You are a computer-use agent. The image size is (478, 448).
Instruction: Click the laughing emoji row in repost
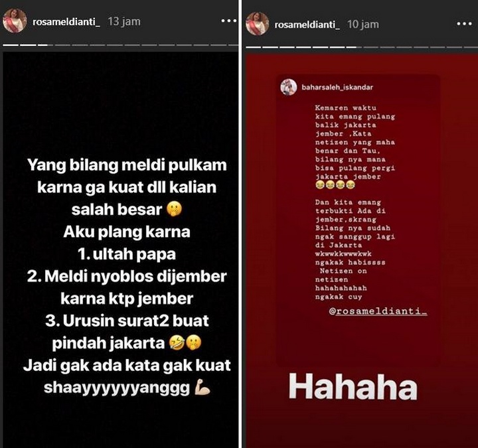[335, 185]
